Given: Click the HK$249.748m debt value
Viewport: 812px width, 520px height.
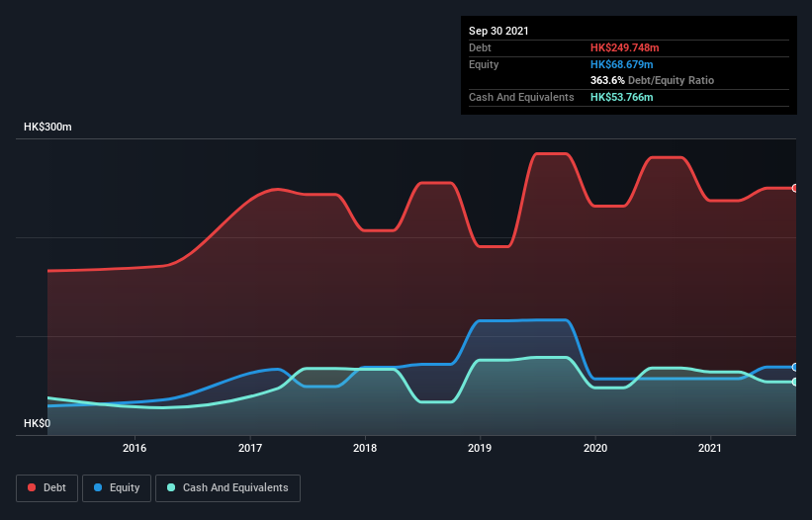Looking at the screenshot, I should point(624,47).
